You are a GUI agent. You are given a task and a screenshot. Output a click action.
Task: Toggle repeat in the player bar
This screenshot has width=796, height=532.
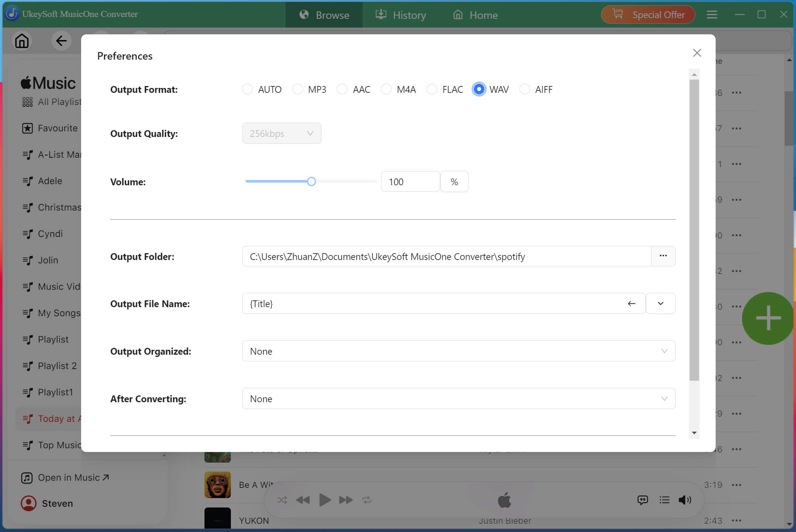367,500
